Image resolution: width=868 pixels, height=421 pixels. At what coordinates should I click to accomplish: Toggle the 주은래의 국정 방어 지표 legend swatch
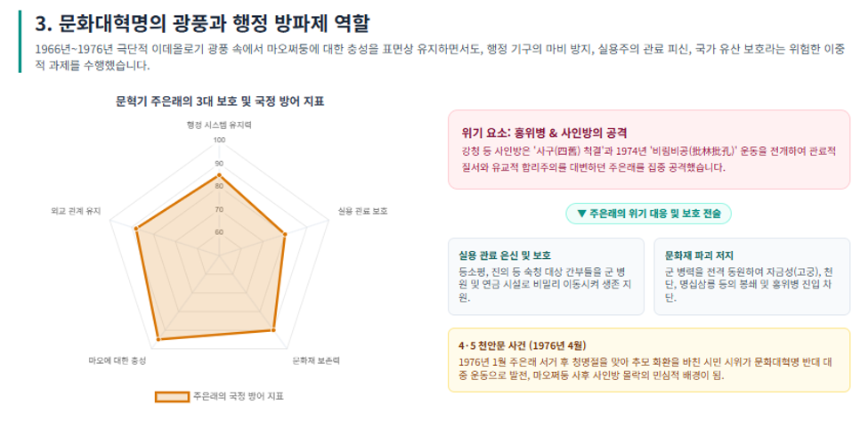pyautogui.click(x=172, y=396)
